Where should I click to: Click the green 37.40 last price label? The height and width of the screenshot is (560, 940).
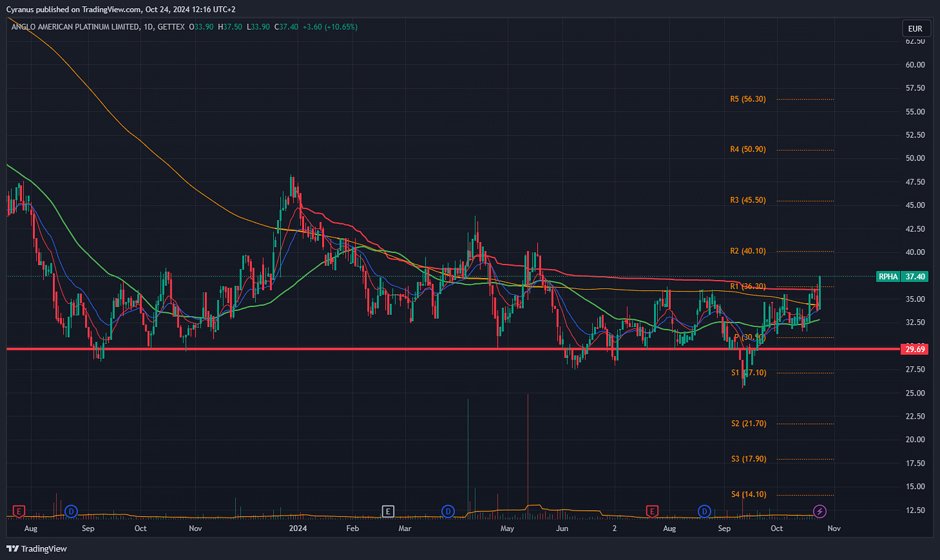coord(915,277)
